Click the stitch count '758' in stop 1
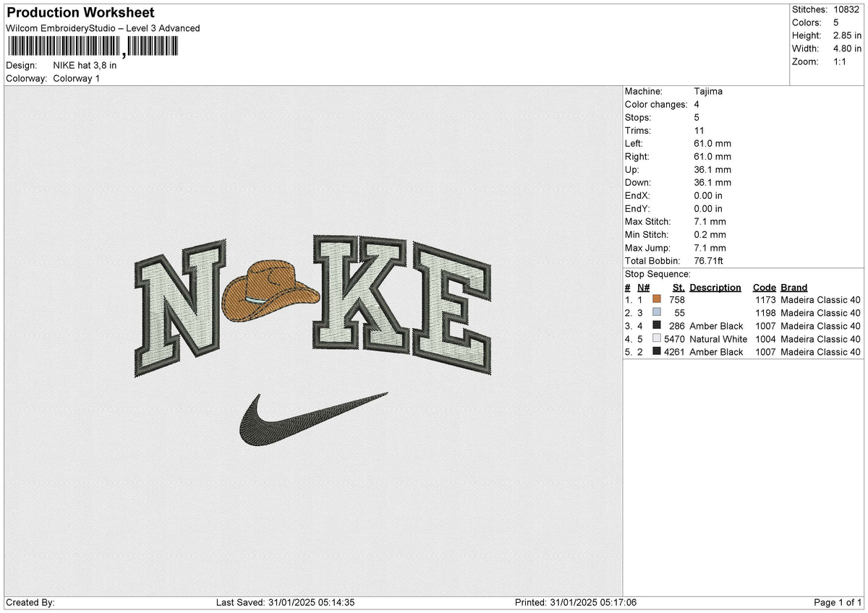The image size is (868, 613). pos(677,300)
